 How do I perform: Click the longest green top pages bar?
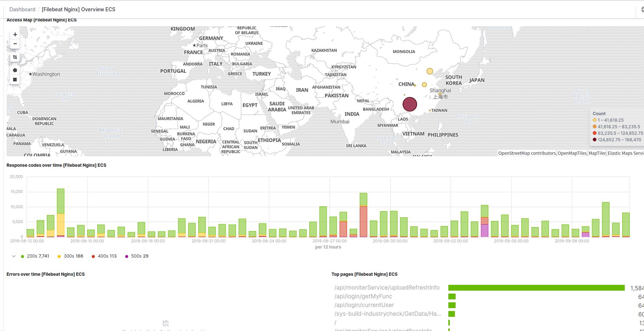pos(537,288)
